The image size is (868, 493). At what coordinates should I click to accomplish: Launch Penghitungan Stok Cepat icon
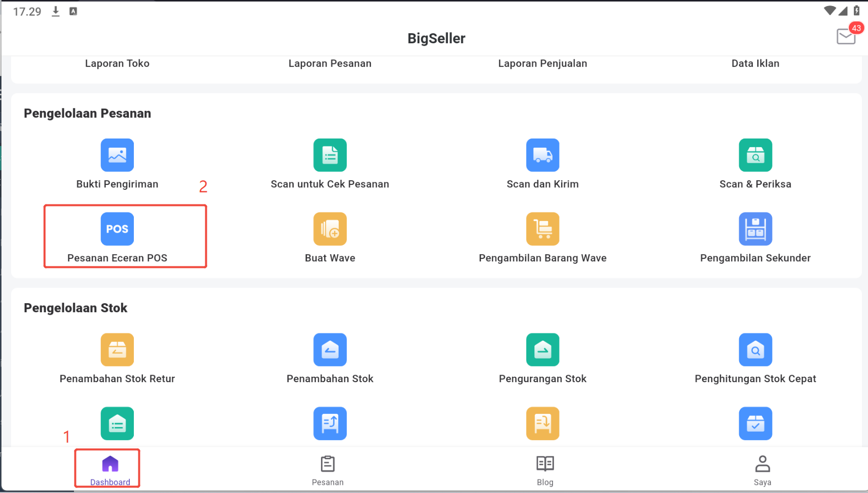pyautogui.click(x=755, y=350)
